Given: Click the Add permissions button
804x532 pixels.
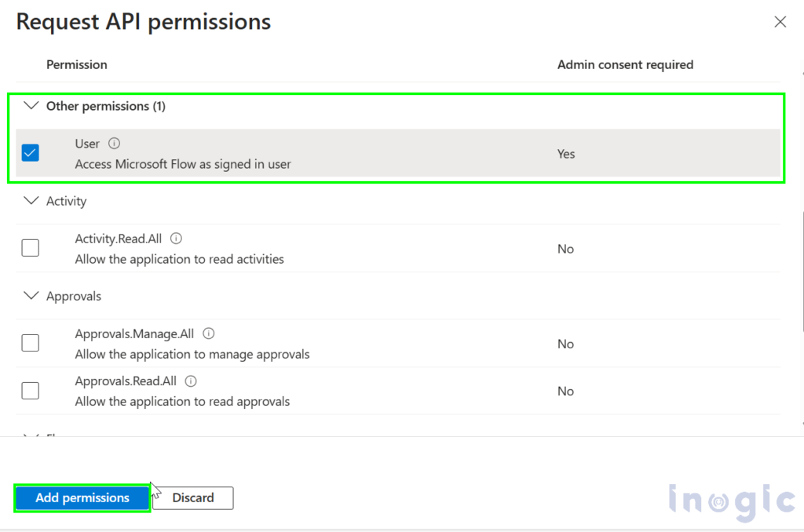Looking at the screenshot, I should point(82,497).
